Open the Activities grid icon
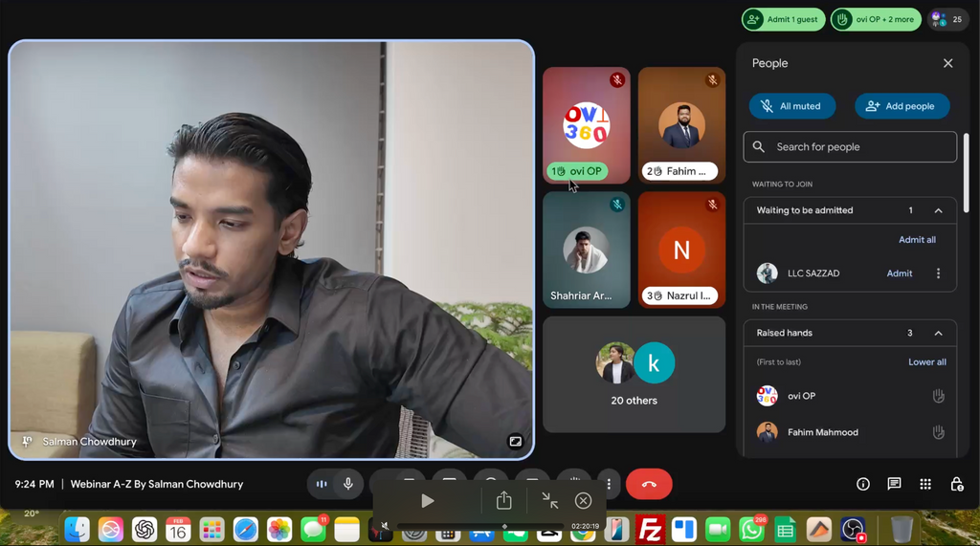 (x=925, y=485)
